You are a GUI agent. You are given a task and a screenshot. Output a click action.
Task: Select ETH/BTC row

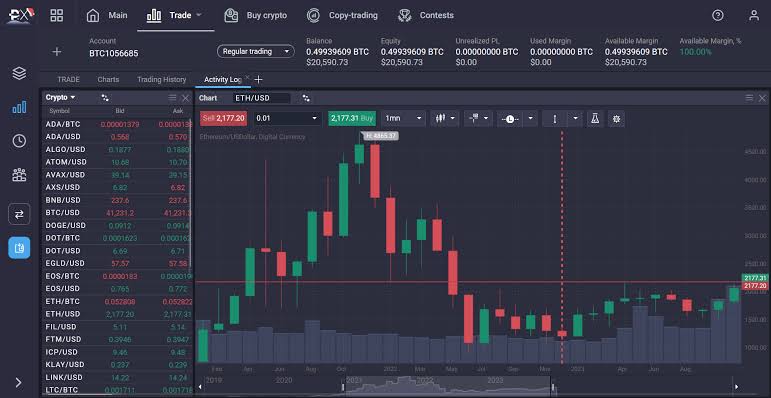(117, 301)
